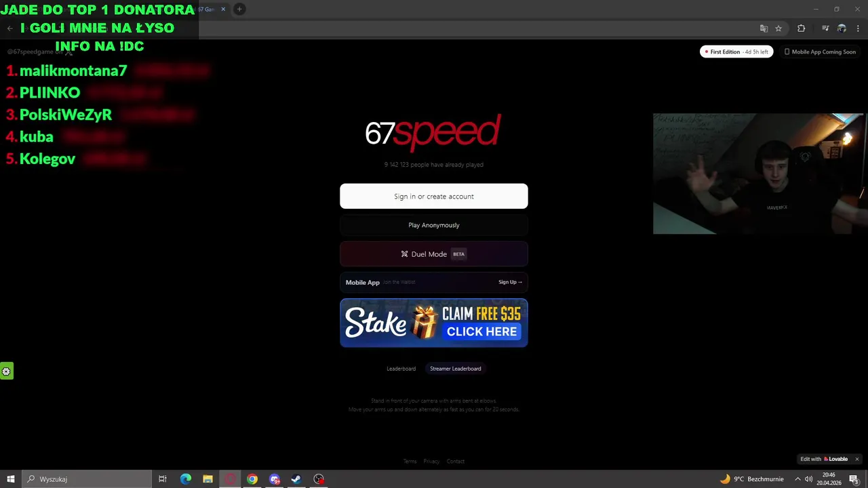Click the 67speed logo

coord(433,132)
